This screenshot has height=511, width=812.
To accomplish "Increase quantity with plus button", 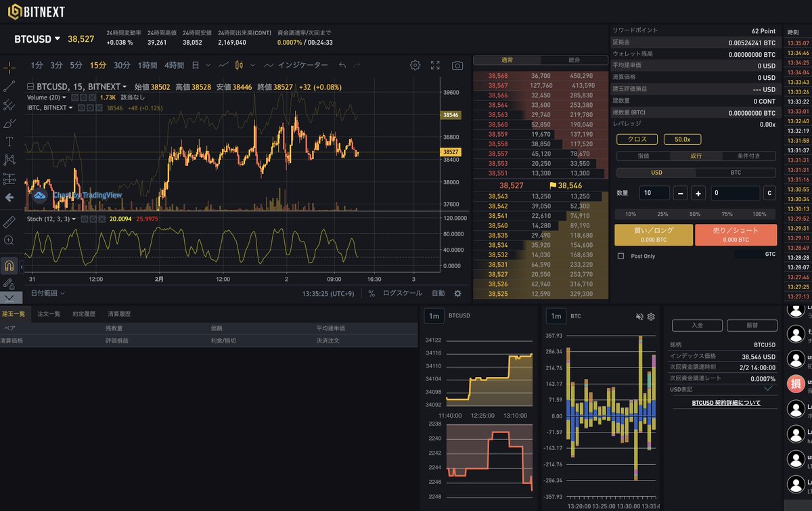I will [x=699, y=193].
